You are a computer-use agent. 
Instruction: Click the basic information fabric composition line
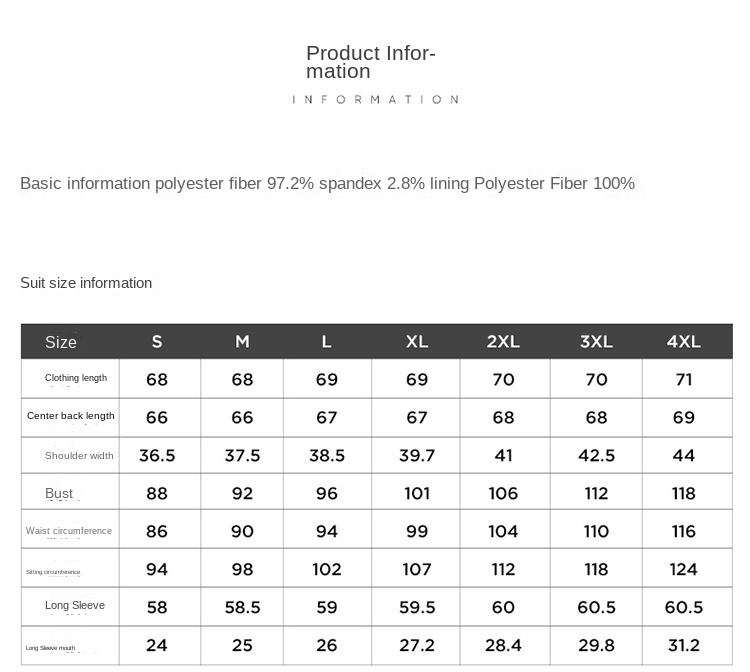(327, 184)
